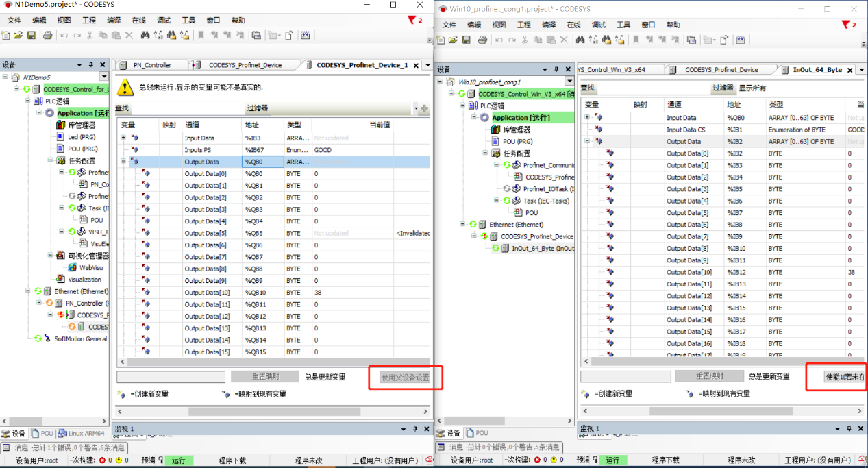Click the Undo icon in the left toolbar

click(63, 36)
